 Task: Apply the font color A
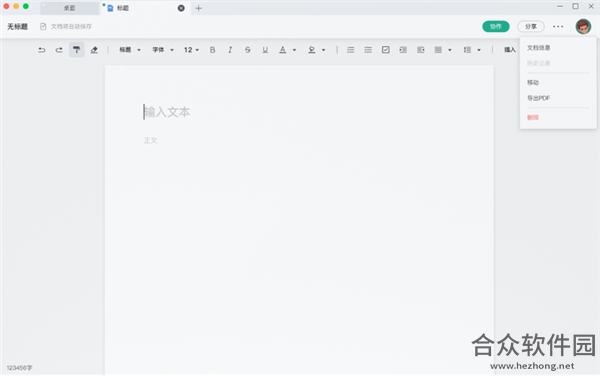[282, 50]
